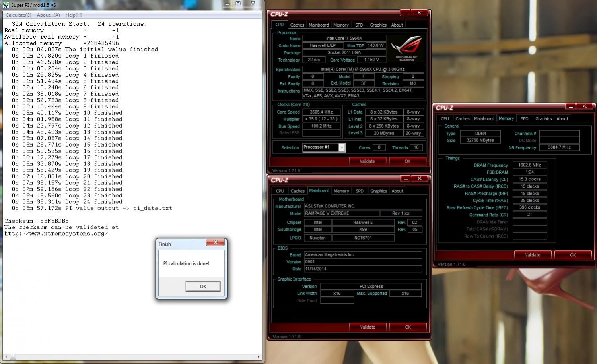This screenshot has height=364, width=597.
Task: Switch to SPD tab in Mainboard CPU-Z window
Action: [360, 191]
